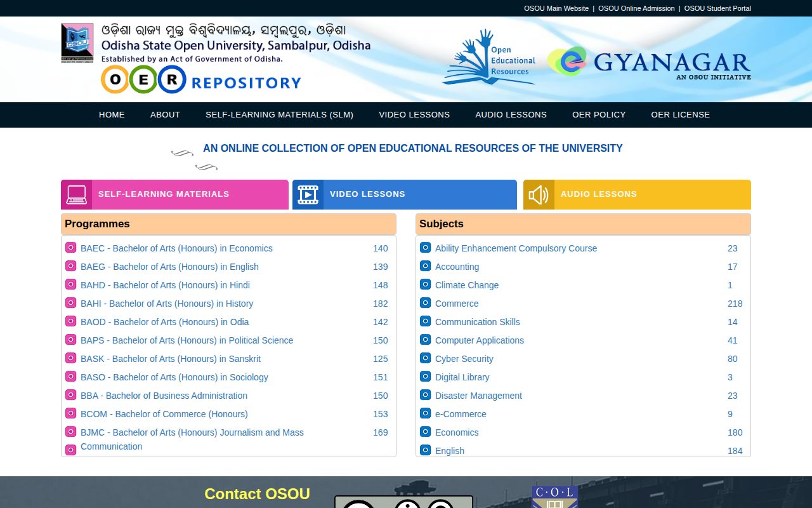This screenshot has width=812, height=508.
Task: Click the blue bullet icon beside Accounting
Action: [426, 266]
